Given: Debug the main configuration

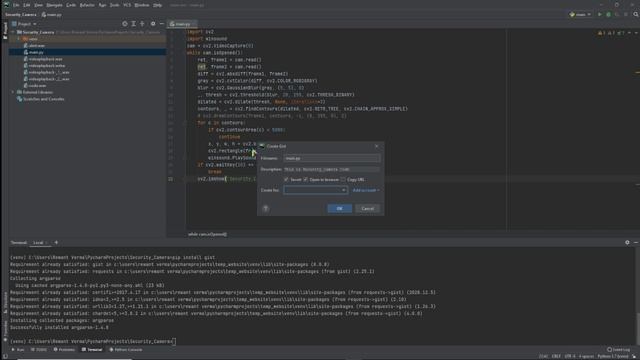Looking at the screenshot, I should coord(608,15).
